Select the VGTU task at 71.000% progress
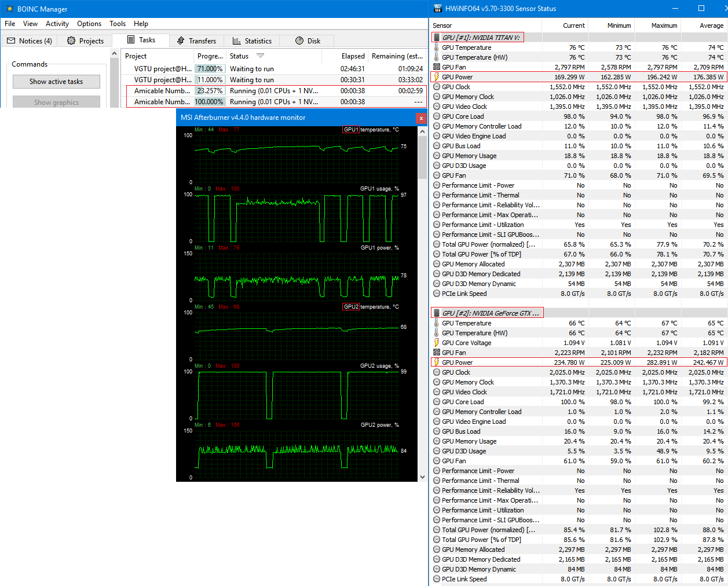This screenshot has width=728, height=586. (x=274, y=69)
